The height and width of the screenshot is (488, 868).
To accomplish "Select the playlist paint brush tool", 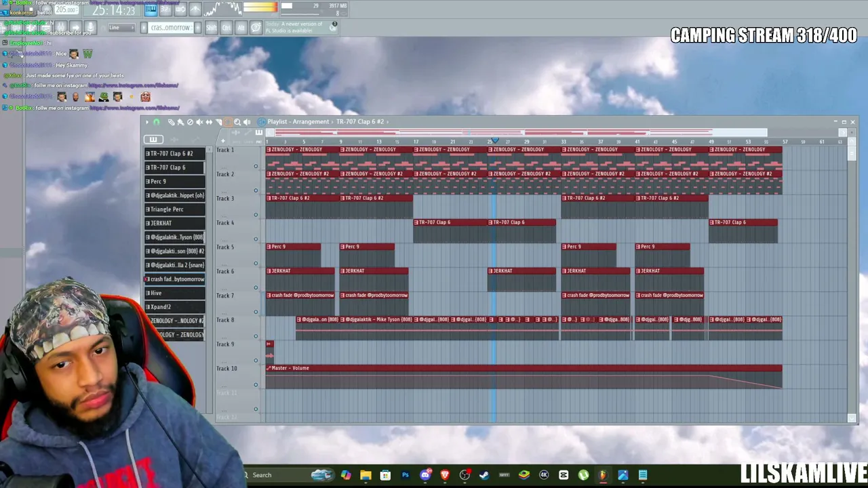I will 180,122.
